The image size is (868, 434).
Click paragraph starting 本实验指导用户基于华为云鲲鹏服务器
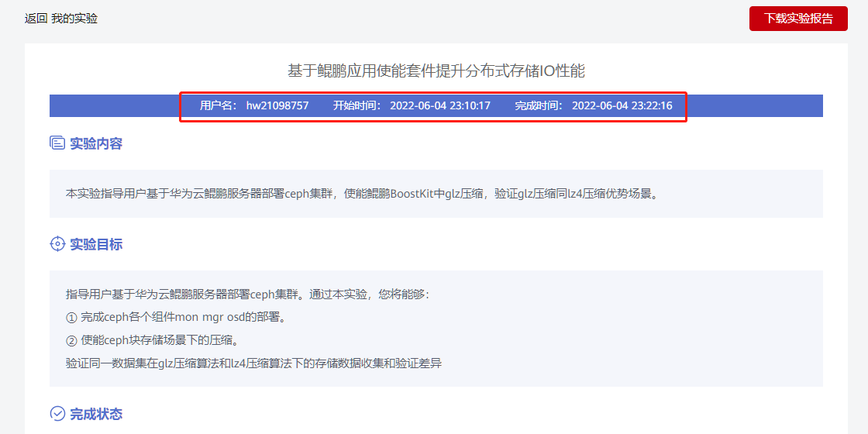pyautogui.click(x=363, y=194)
